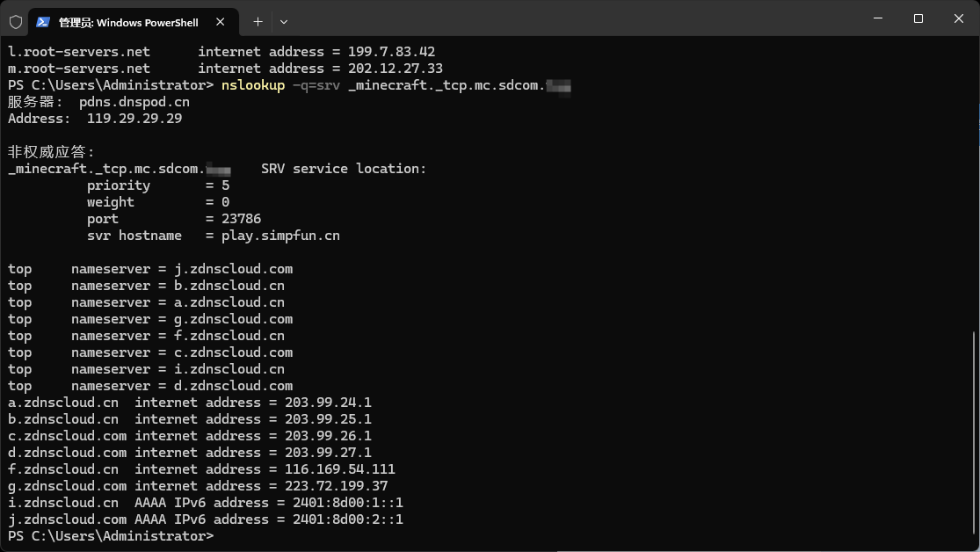Click the -q=srv argument text

coord(316,85)
